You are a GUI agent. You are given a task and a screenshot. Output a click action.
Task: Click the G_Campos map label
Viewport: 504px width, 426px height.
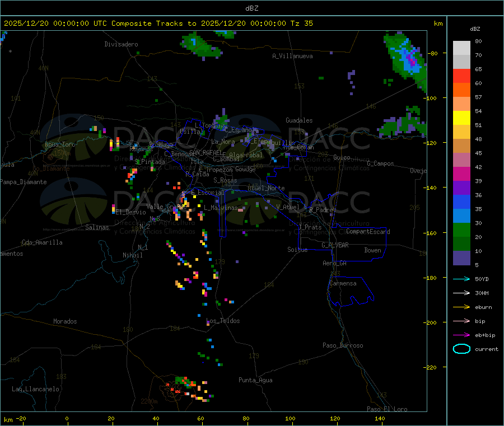(380, 163)
